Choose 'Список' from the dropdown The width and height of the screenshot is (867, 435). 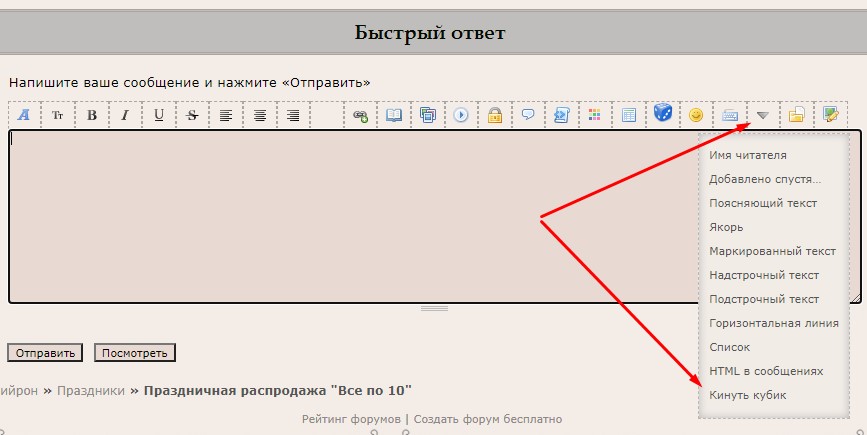coord(730,347)
